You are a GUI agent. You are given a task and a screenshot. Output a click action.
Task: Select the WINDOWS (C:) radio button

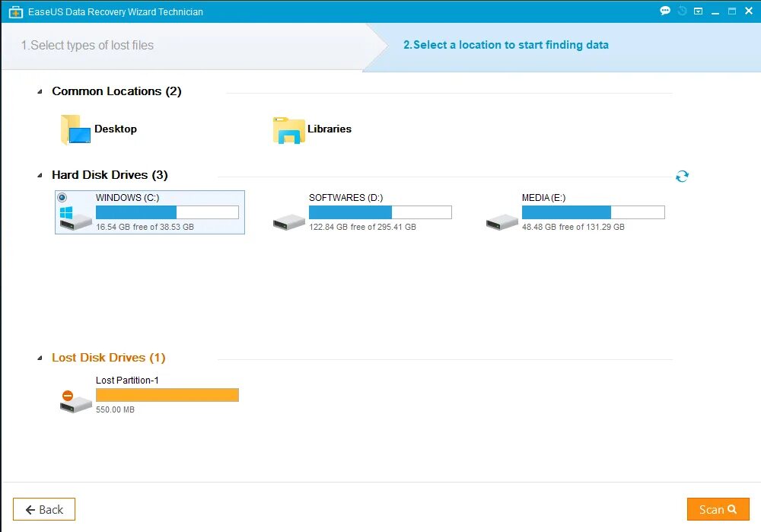(x=62, y=198)
